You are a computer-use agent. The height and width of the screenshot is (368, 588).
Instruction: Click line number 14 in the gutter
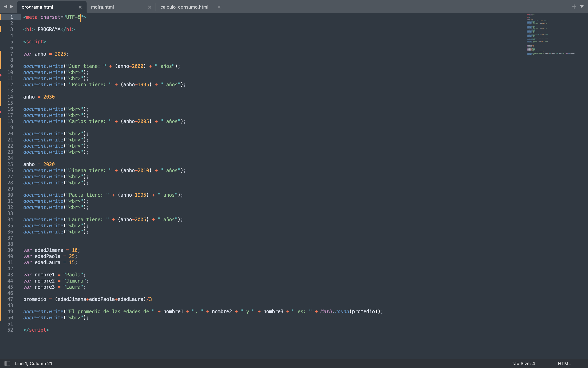pos(10,97)
